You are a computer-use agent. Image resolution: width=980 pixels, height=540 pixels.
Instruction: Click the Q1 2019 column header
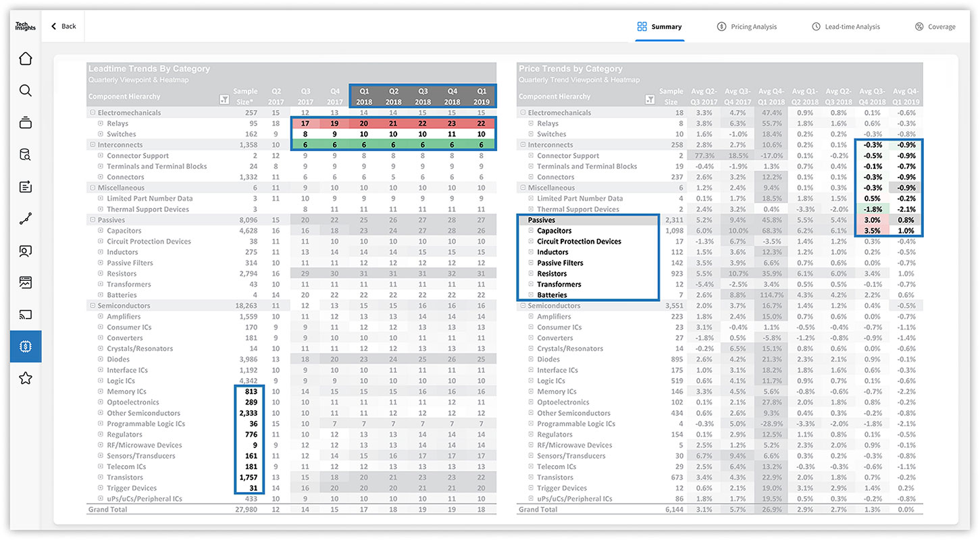(482, 96)
